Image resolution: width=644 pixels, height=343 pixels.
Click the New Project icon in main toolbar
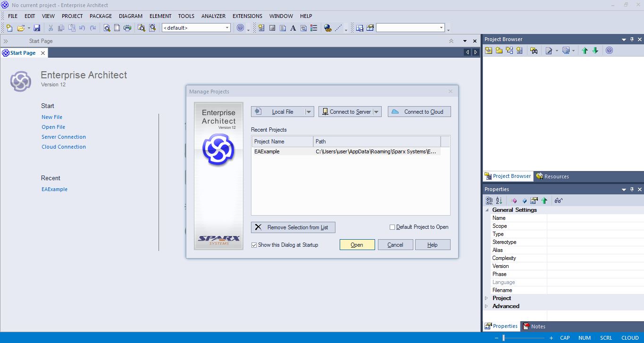(9, 28)
